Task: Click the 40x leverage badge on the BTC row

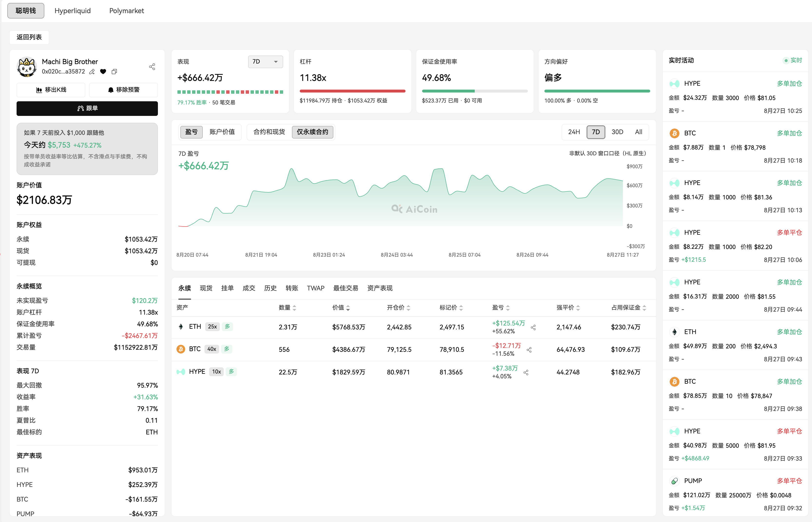Action: 212,349
